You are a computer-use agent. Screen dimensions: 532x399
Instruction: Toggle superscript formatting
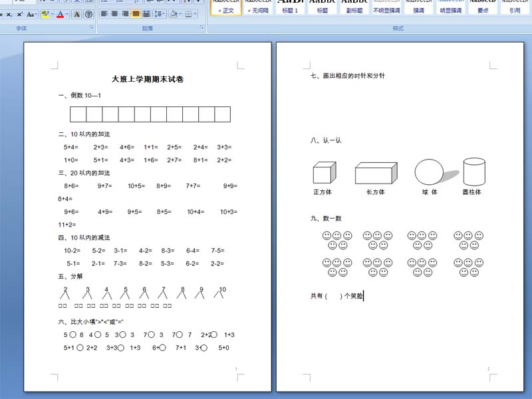[x=20, y=14]
